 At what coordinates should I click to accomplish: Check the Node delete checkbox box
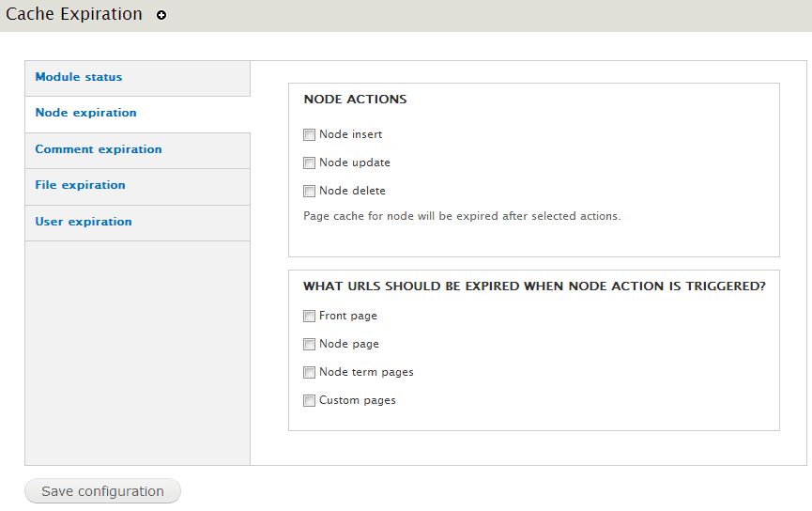point(310,192)
